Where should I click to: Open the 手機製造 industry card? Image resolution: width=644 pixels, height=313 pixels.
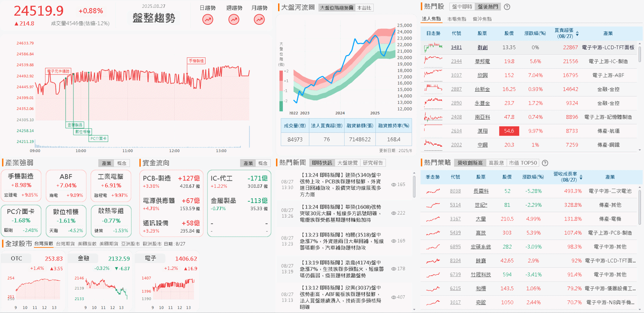click(21, 186)
